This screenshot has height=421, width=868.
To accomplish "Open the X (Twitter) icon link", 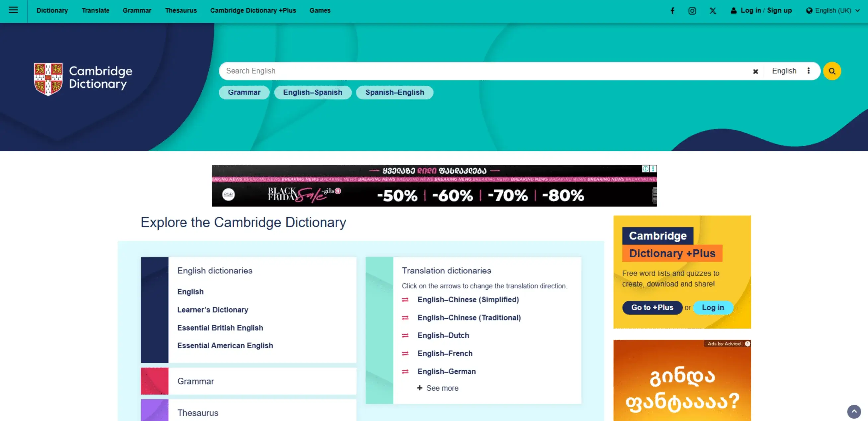I will tap(713, 10).
